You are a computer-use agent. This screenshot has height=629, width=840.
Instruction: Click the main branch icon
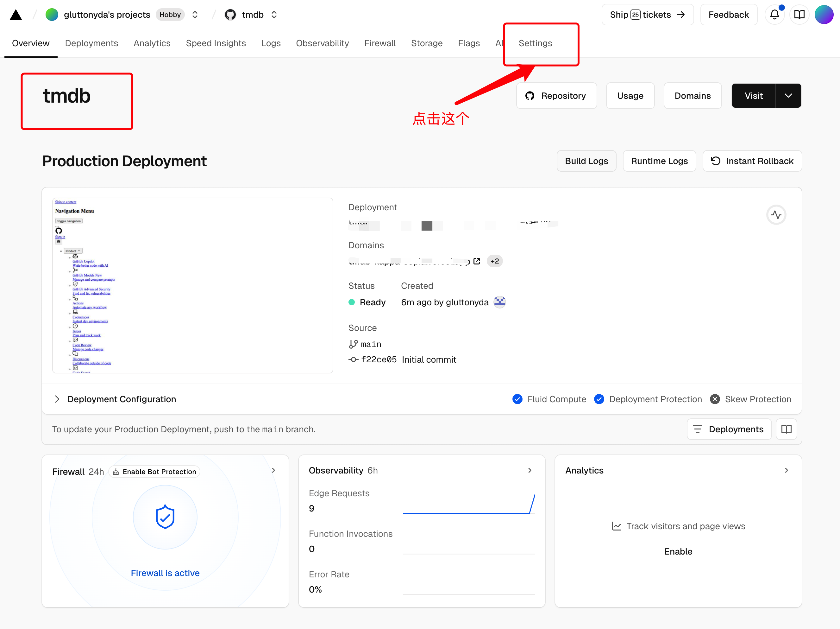[x=353, y=344]
